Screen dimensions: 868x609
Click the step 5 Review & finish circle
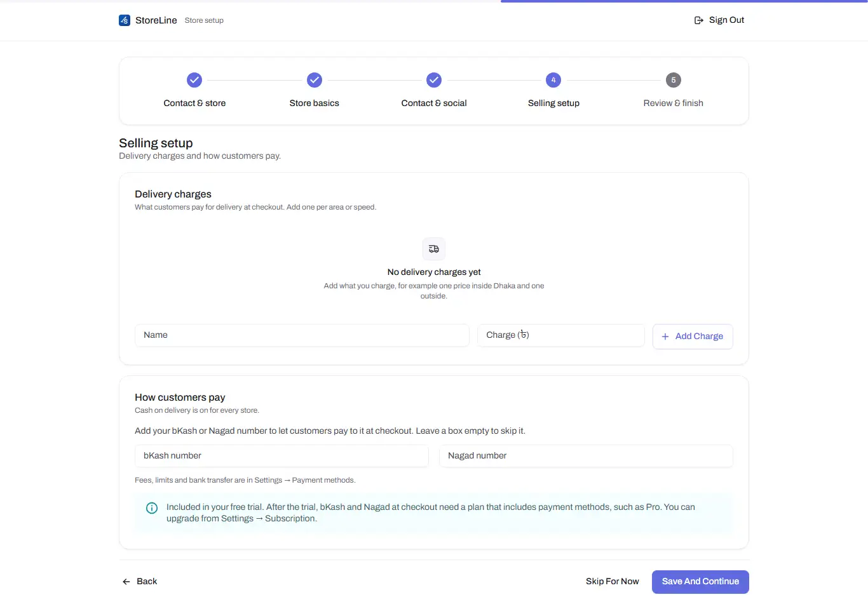674,80
